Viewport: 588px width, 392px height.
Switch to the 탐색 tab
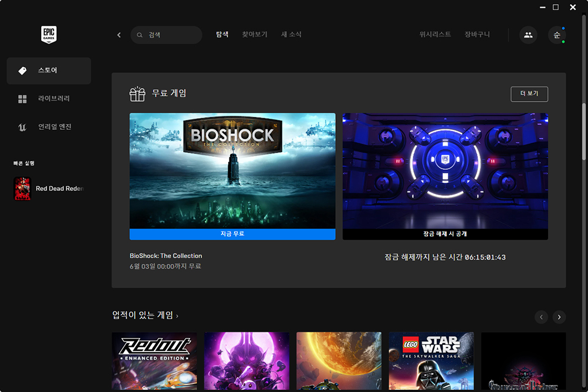[222, 35]
